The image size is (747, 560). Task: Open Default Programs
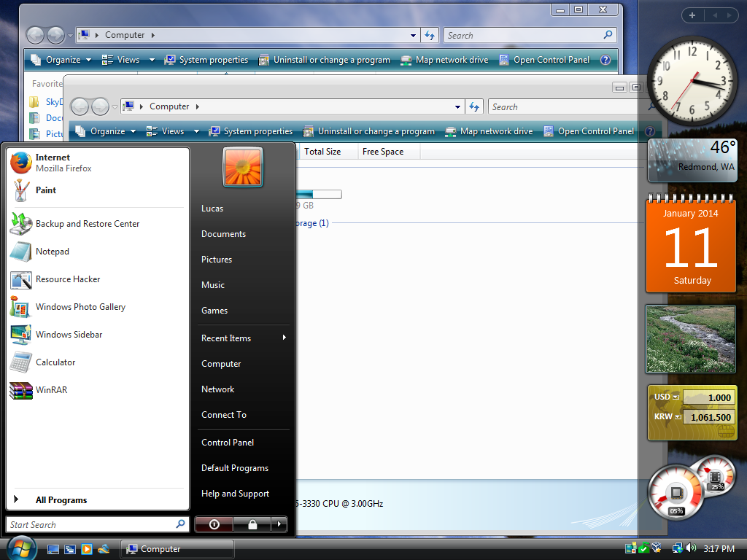(x=244, y=468)
